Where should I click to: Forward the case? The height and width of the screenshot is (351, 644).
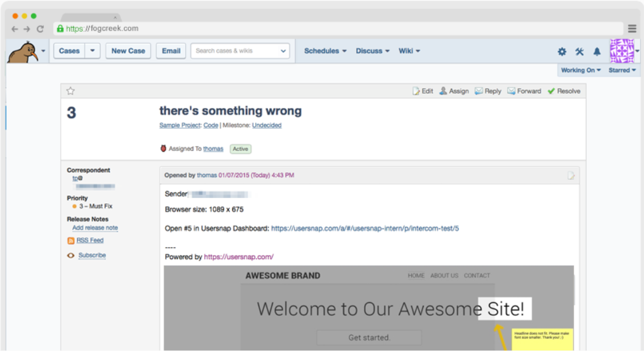524,91
